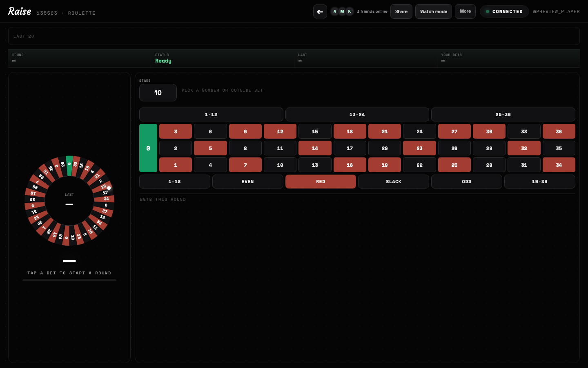Bet on green zero
This screenshot has width=588, height=368.
[x=148, y=148]
